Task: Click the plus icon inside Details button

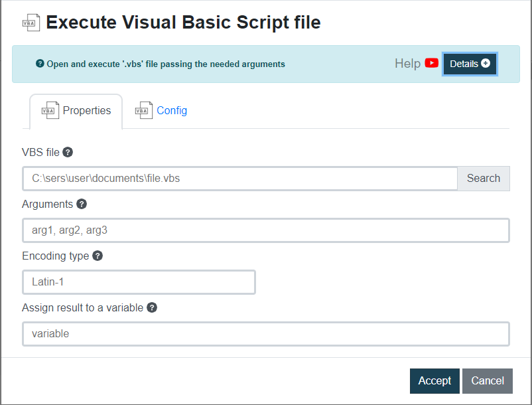Action: [x=485, y=63]
